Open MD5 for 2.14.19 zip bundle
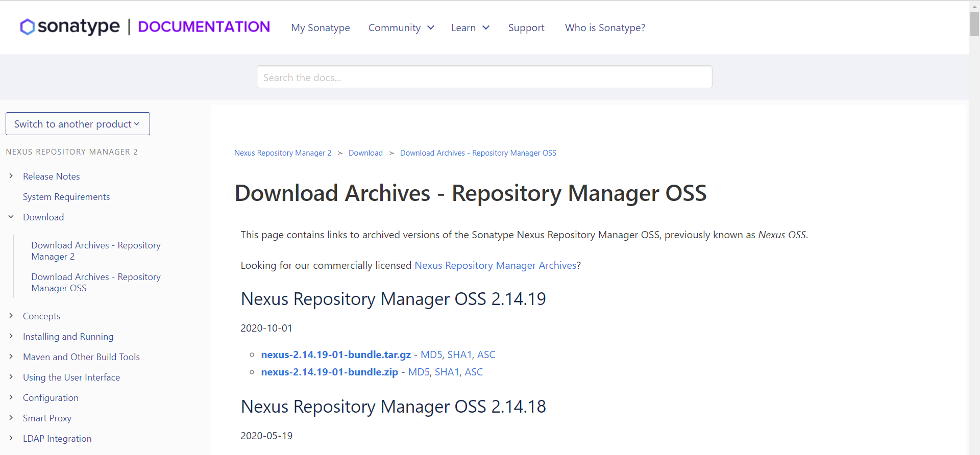 [419, 372]
